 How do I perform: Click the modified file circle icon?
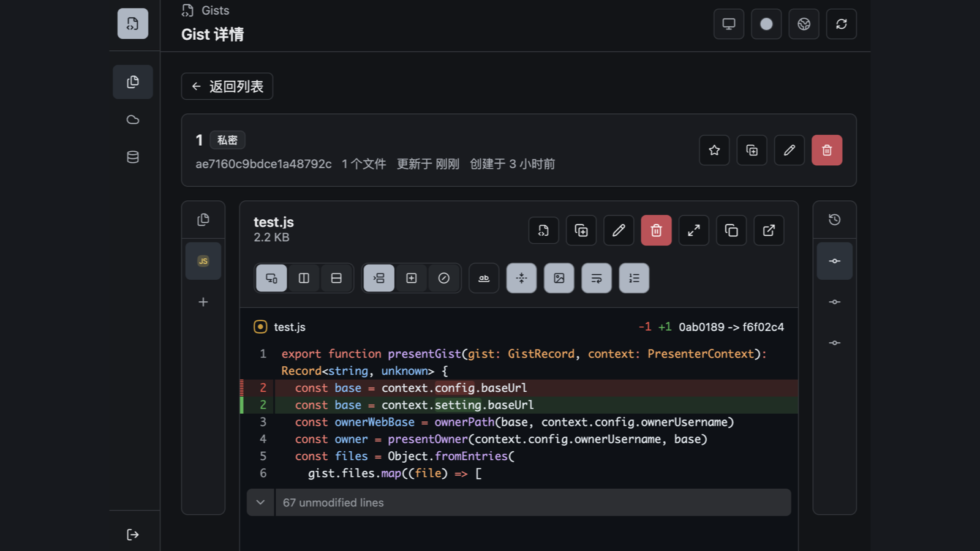[x=260, y=327]
